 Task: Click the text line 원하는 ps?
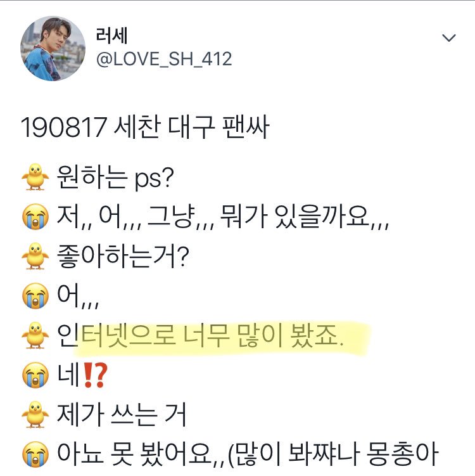(x=115, y=177)
